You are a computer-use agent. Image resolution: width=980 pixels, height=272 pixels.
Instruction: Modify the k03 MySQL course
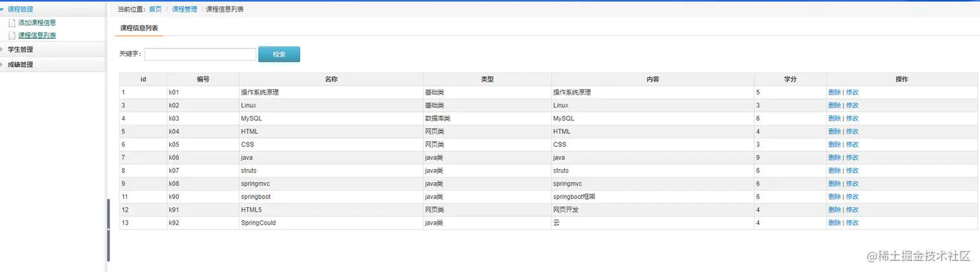coord(852,119)
